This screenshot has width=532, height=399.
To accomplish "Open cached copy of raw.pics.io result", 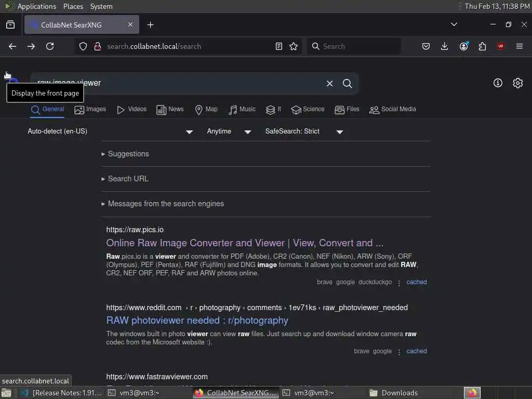I will click(417, 282).
